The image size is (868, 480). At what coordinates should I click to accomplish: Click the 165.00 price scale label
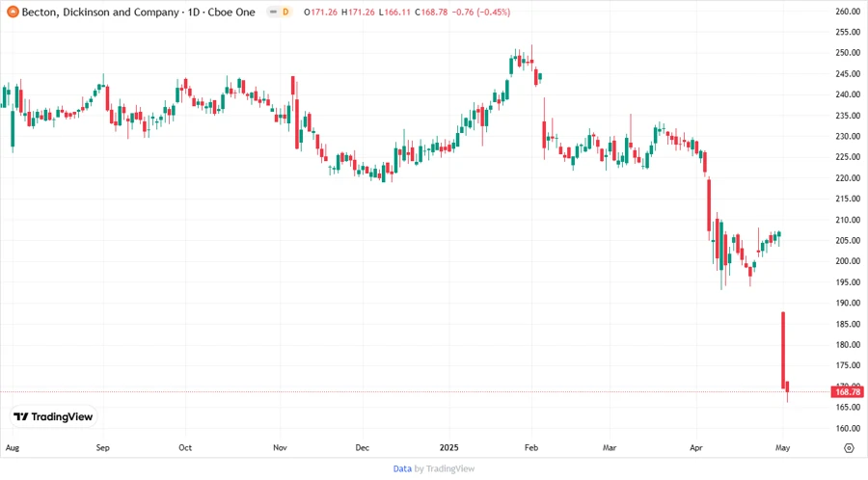point(848,407)
